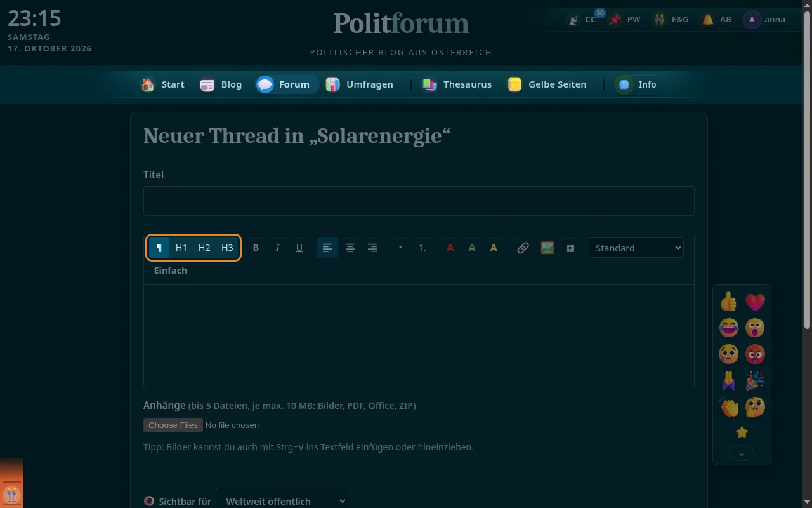Image resolution: width=812 pixels, height=508 pixels.
Task: Right-align the text
Action: 372,248
